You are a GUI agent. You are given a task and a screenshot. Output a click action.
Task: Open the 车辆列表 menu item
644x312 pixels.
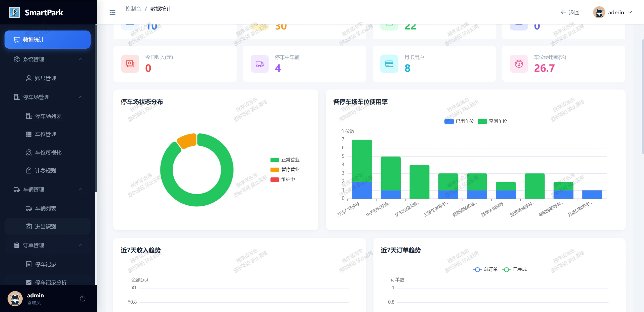tap(48, 208)
